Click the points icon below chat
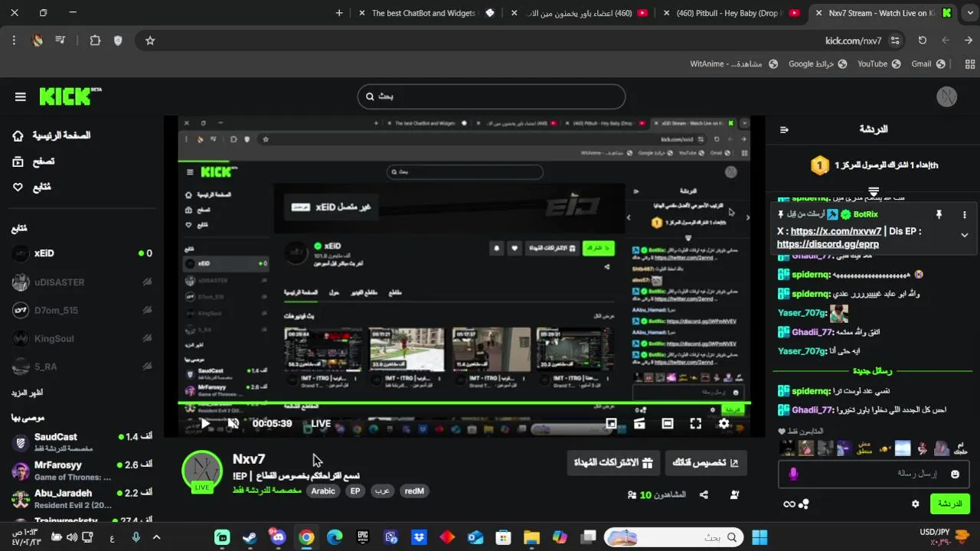 coord(803,504)
